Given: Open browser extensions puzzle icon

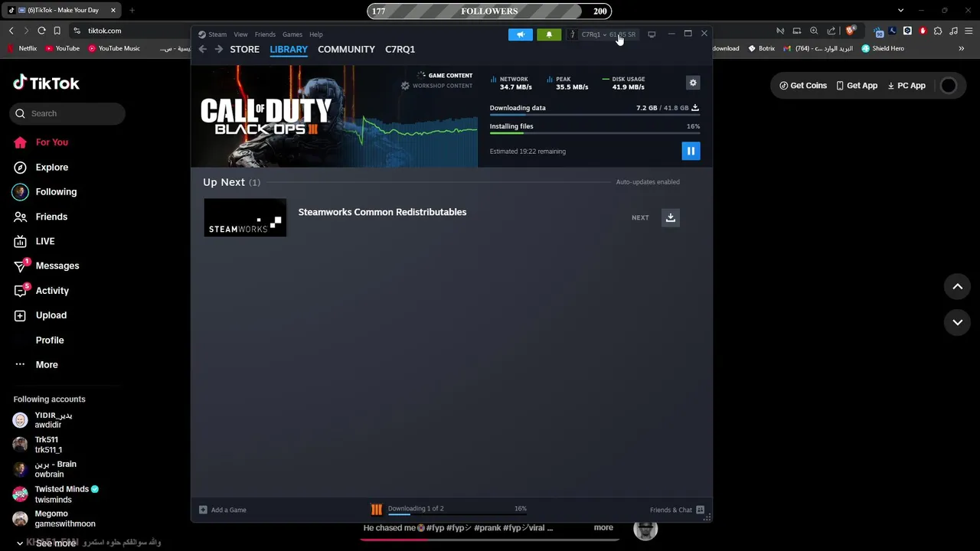Looking at the screenshot, I should [938, 31].
